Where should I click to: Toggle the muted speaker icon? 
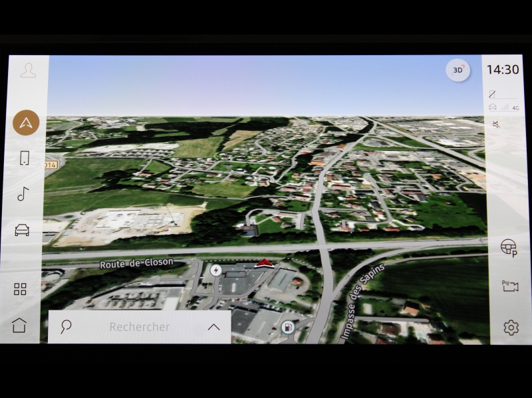(496, 124)
